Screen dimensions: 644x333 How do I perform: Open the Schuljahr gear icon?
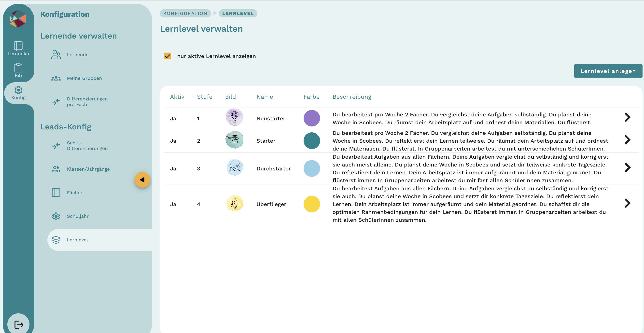(x=56, y=216)
